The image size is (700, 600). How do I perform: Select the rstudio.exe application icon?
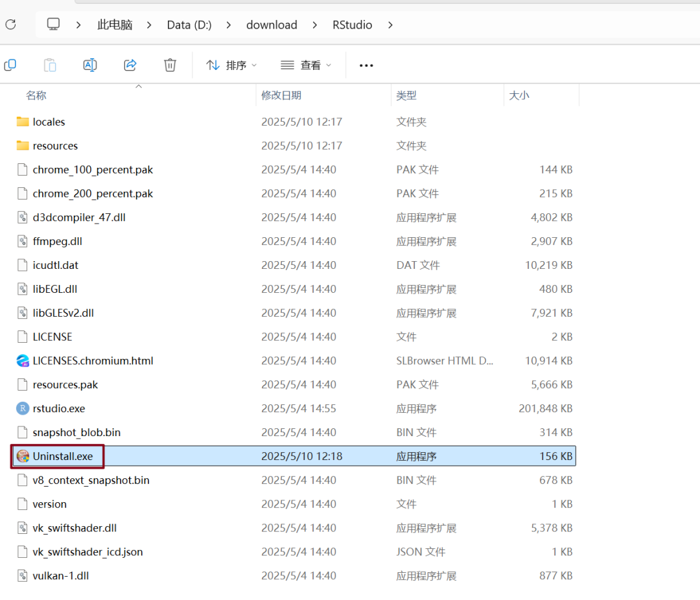point(23,408)
